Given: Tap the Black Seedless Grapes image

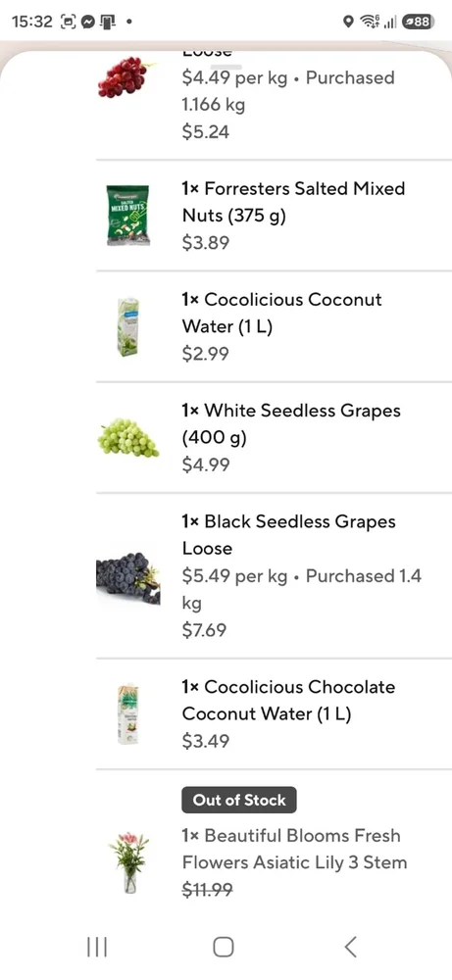Looking at the screenshot, I should coord(127,577).
